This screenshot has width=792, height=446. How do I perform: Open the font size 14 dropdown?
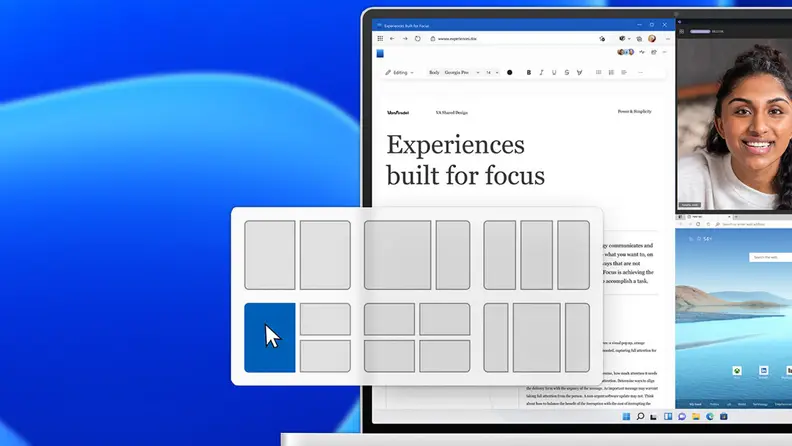point(492,73)
